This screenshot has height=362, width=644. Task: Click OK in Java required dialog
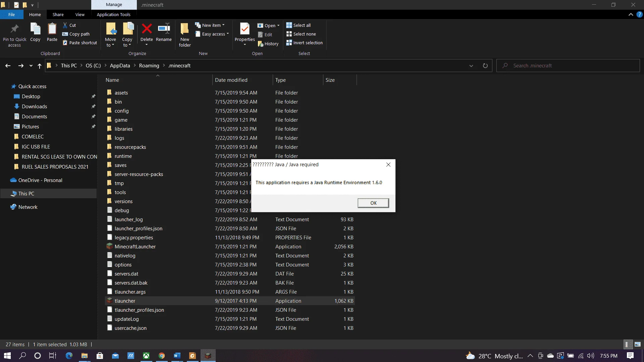click(373, 203)
